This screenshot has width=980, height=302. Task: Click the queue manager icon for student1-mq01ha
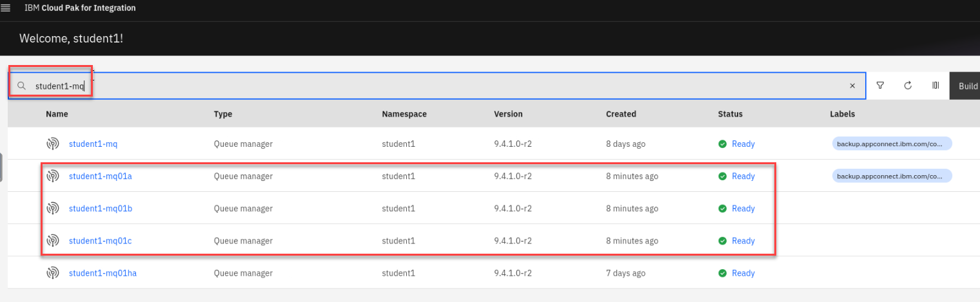pyautogui.click(x=53, y=273)
